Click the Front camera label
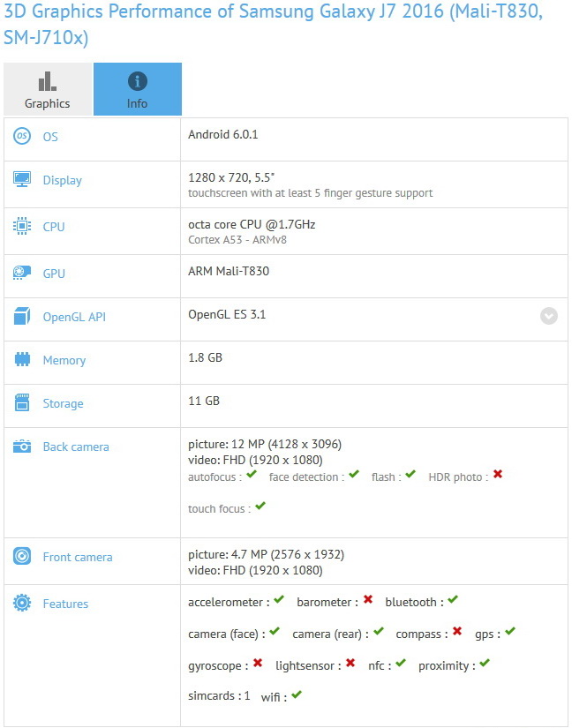Screen dimensions: 572x728 78,557
